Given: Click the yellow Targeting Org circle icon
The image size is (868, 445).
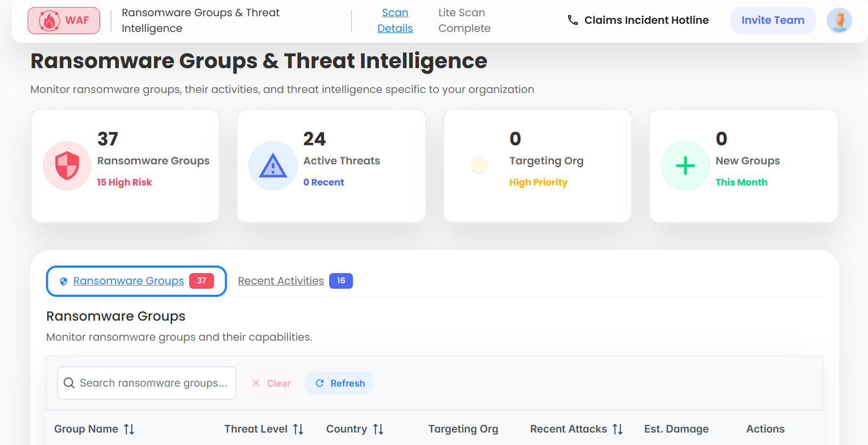Looking at the screenshot, I should click(479, 165).
